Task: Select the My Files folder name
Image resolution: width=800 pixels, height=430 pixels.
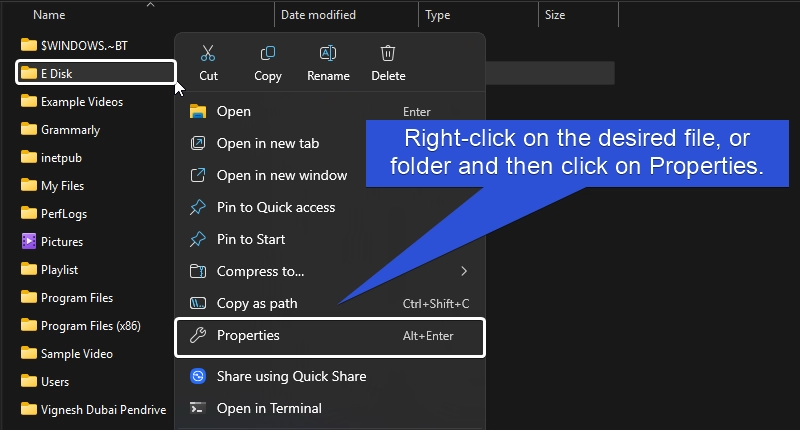Action: point(63,185)
